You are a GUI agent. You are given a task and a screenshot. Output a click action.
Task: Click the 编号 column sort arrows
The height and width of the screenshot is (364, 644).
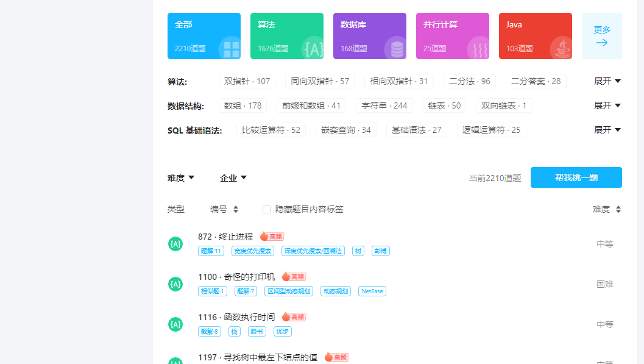235,209
